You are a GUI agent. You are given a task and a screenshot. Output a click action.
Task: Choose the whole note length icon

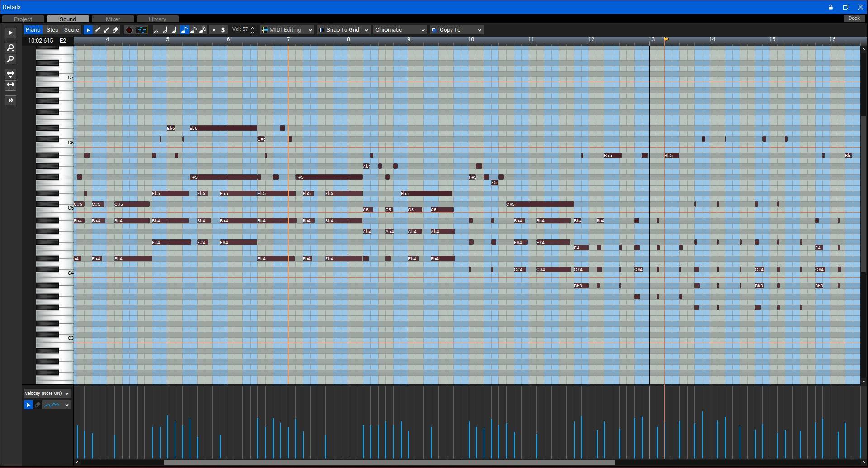pyautogui.click(x=156, y=30)
